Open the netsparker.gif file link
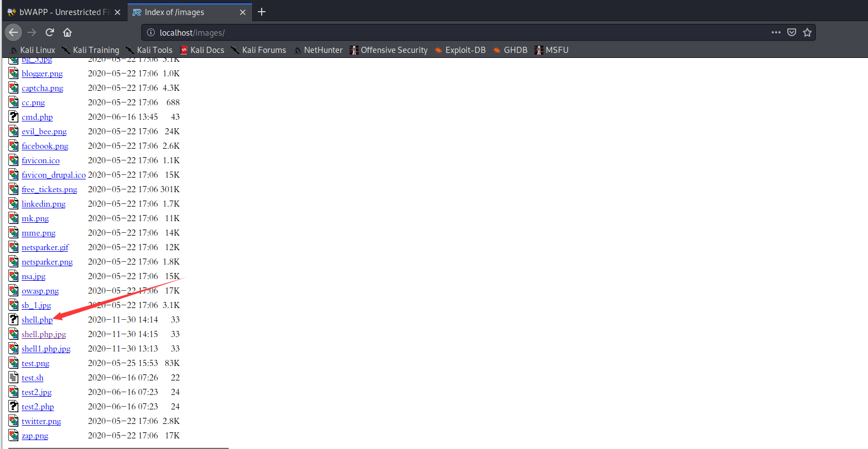Screen dimensions: 868x449 pyautogui.click(x=45, y=247)
